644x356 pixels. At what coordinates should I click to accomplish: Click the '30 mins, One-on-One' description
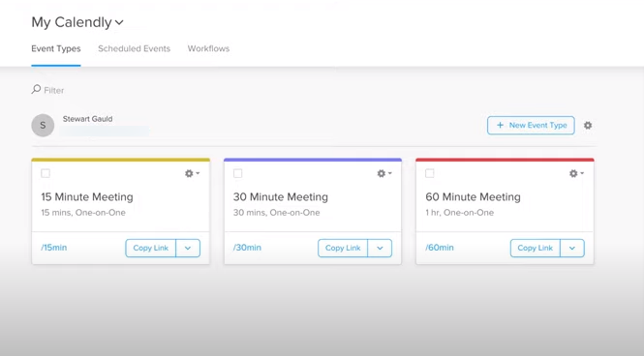point(276,213)
